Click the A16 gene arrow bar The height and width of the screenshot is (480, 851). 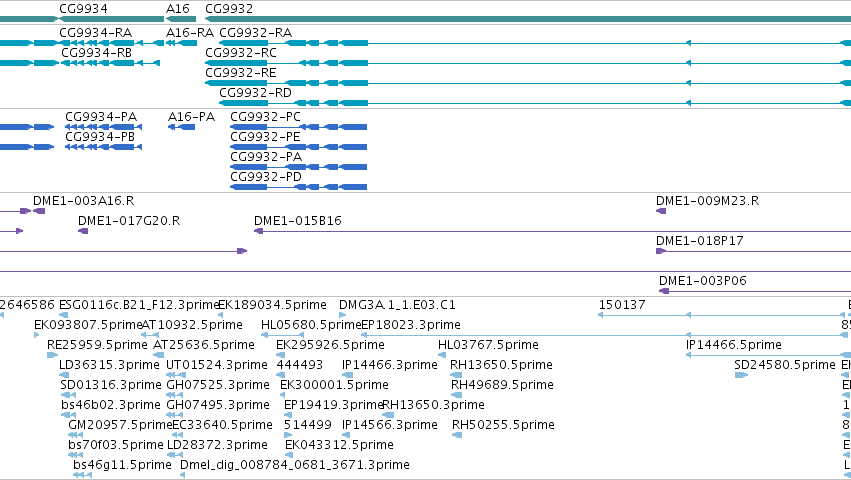181,19
